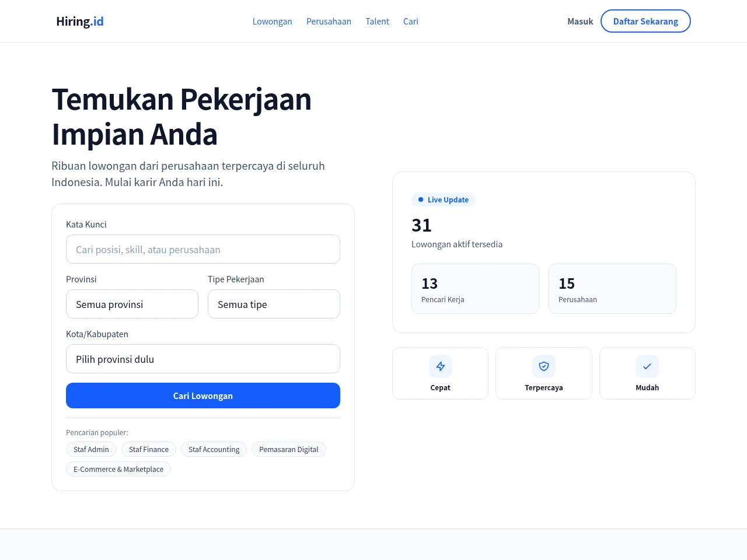Click the checkmark Mudah icon
Screen dimensions: 747x560
(647, 366)
